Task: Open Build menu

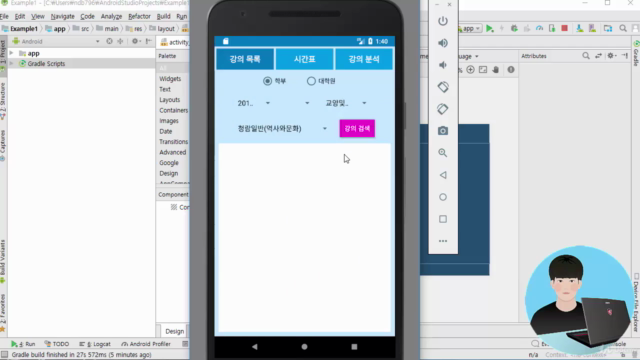Action: (x=163, y=16)
